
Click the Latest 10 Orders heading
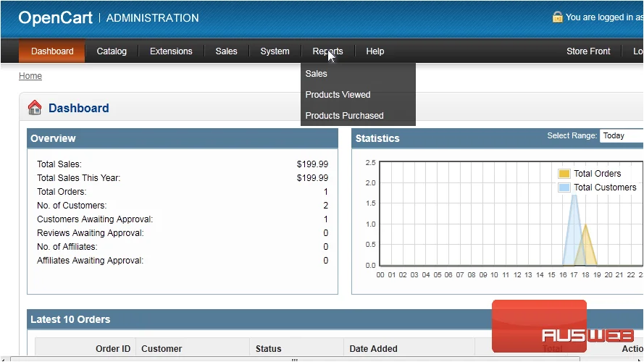(70, 319)
